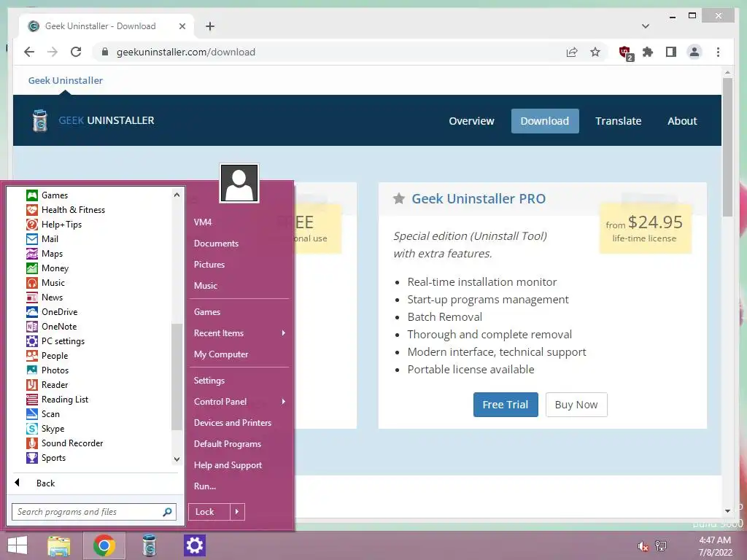Select Run... in start menu
747x560 pixels.
[x=205, y=486]
